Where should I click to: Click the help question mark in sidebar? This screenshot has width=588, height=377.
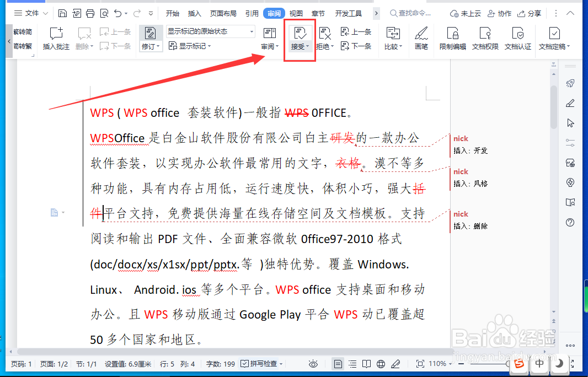570,223
